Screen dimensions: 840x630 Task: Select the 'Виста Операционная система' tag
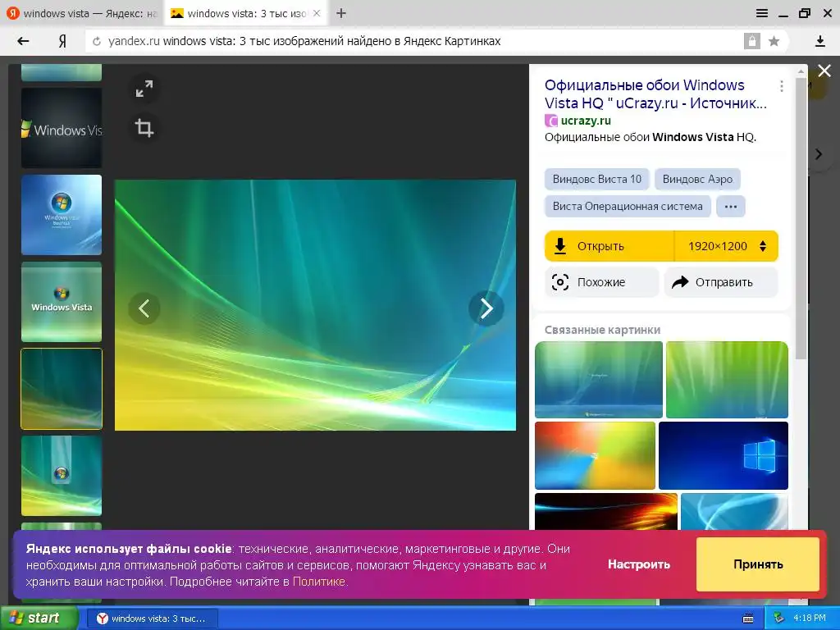point(628,206)
